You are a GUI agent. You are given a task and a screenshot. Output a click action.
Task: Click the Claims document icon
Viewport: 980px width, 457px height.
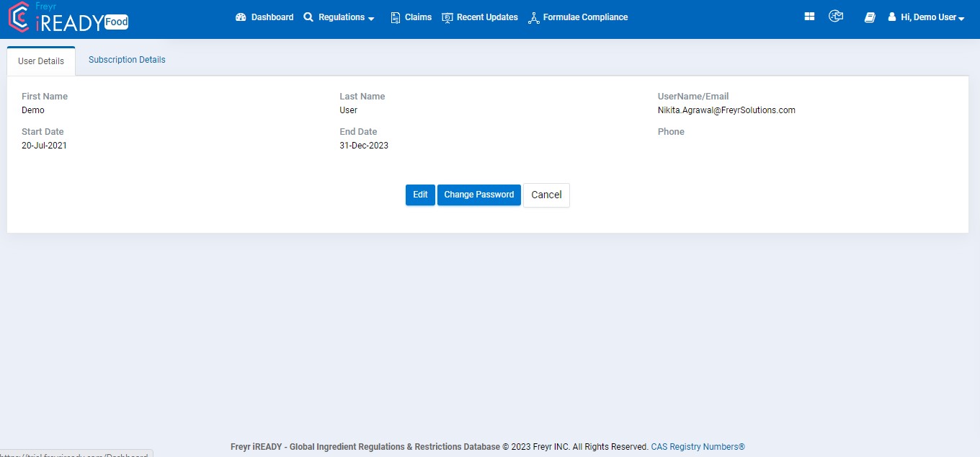coord(395,18)
